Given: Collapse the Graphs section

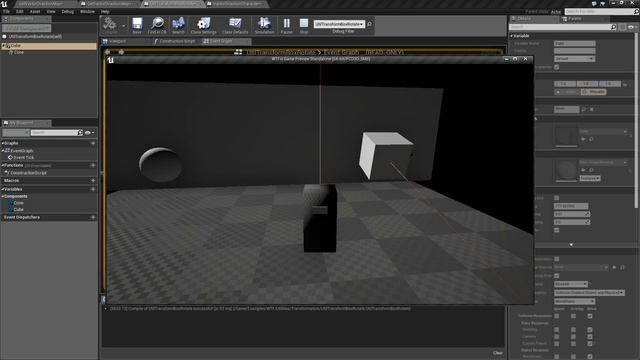Looking at the screenshot, I should click(x=3, y=143).
